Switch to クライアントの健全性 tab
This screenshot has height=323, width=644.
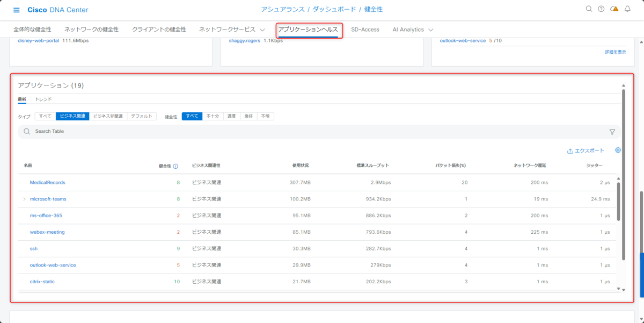click(159, 30)
